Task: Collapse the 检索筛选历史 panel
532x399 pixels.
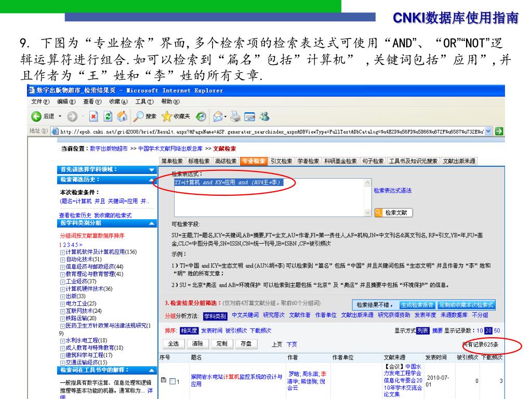Action: 151,180
